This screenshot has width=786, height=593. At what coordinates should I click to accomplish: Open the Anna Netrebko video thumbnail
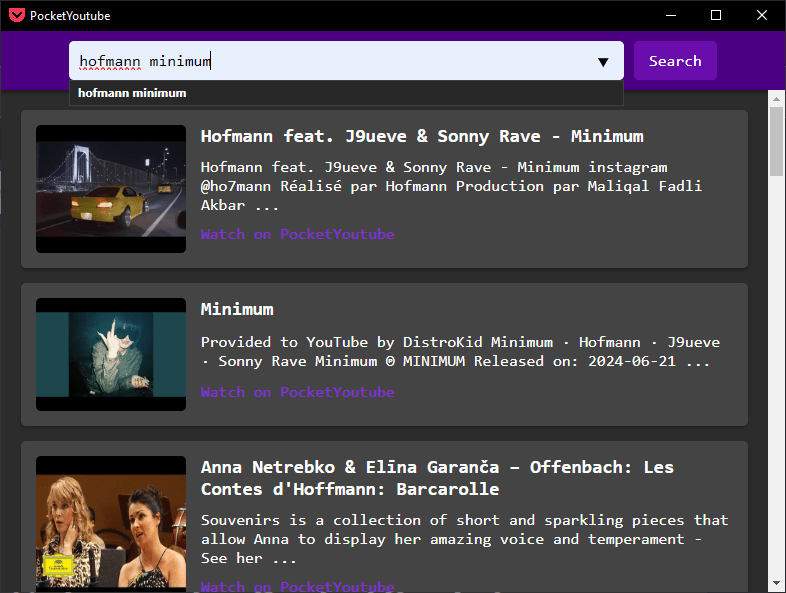[111, 522]
